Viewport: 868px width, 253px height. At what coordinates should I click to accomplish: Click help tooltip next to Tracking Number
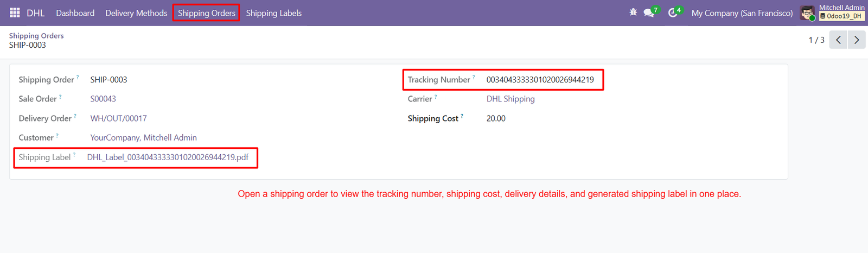[x=474, y=77]
